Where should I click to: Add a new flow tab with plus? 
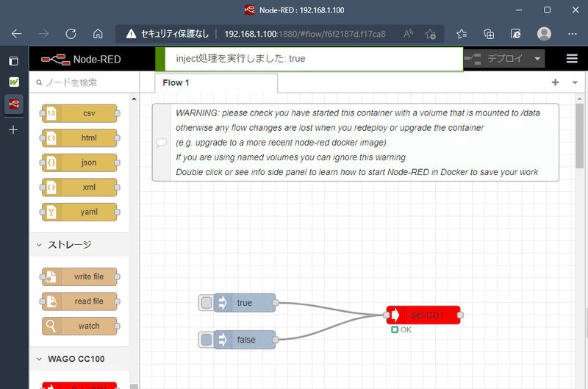[556, 82]
